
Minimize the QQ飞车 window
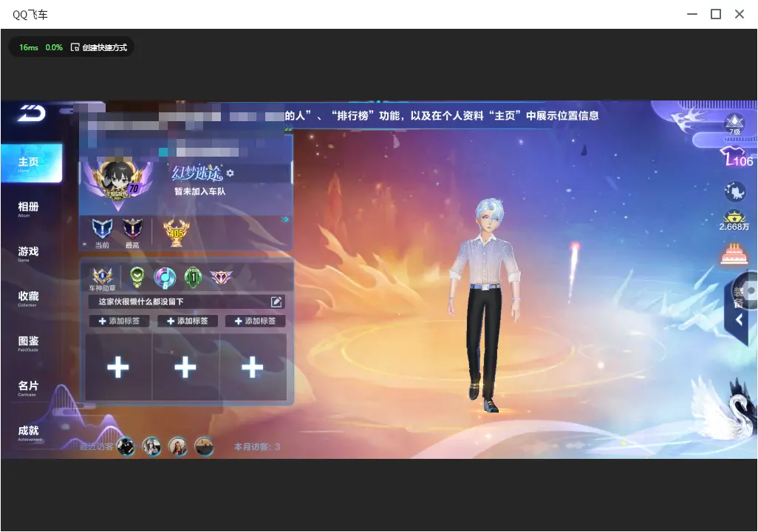692,15
